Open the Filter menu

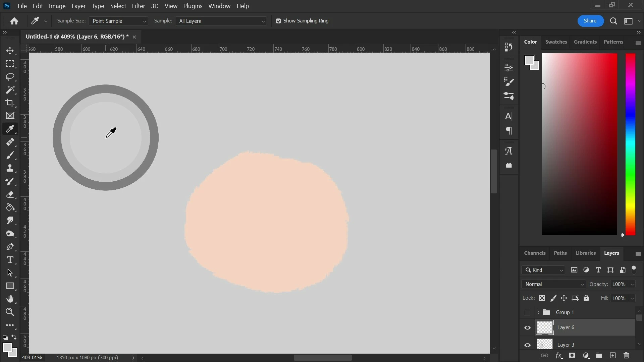tap(138, 6)
